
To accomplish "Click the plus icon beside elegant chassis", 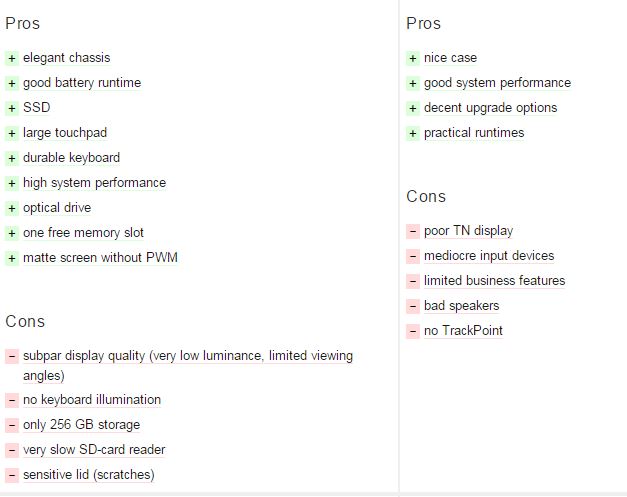I will (x=12, y=58).
